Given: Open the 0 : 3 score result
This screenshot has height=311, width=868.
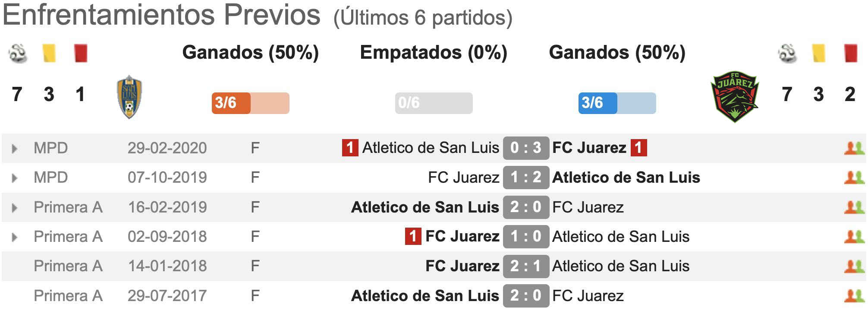Looking at the screenshot, I should tap(526, 148).
